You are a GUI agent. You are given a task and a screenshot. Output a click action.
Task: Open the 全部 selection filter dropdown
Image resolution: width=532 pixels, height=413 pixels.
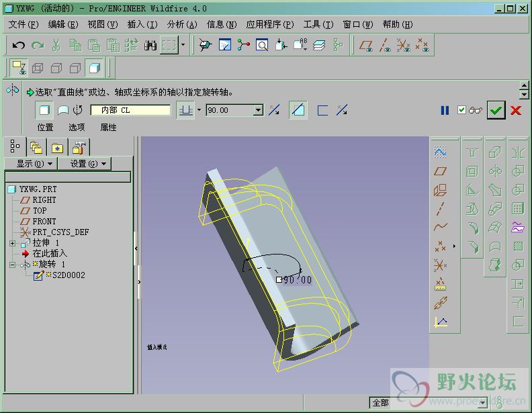tap(482, 403)
